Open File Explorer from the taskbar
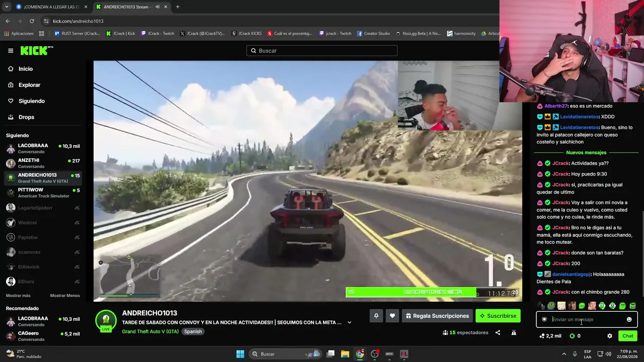This screenshot has height=362, width=644. pos(345,354)
